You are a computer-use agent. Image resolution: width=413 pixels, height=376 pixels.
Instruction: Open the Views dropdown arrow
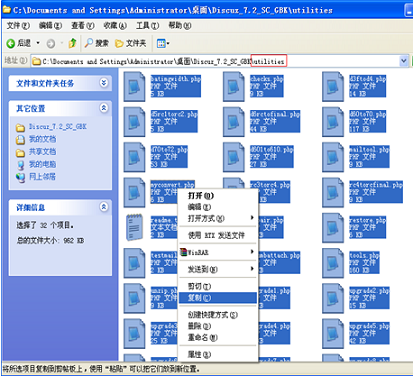168,43
